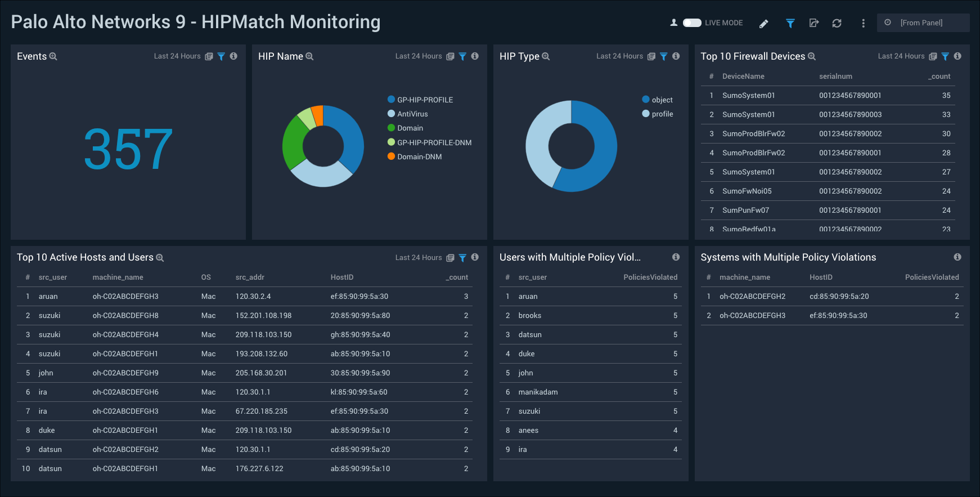Open the three-dot more options menu
This screenshot has width=980, height=497.
tap(863, 23)
